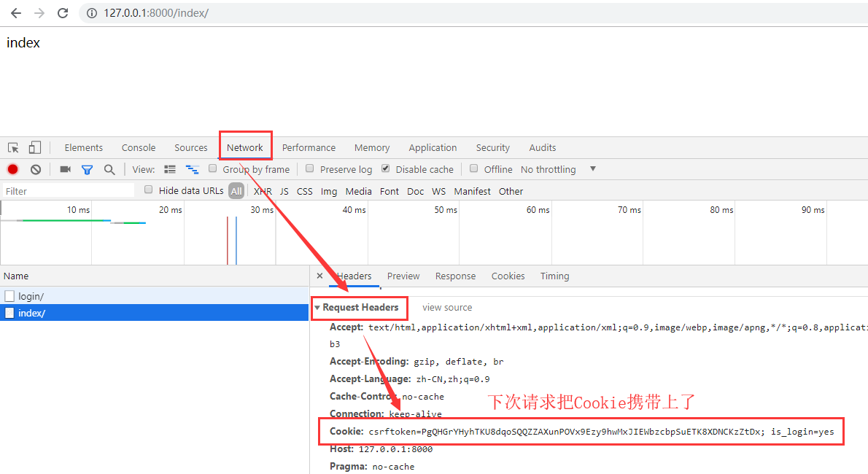Viewport: 868px width, 474px height.
Task: Click the Accept-Encoding header line
Action: click(x=416, y=362)
